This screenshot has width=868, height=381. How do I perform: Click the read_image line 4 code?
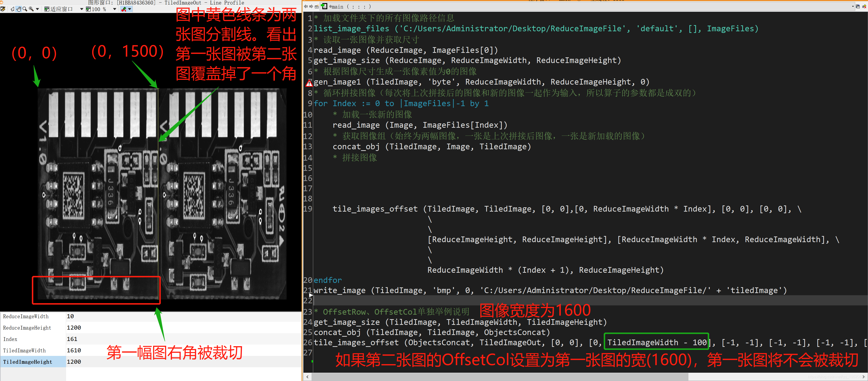coord(406,50)
